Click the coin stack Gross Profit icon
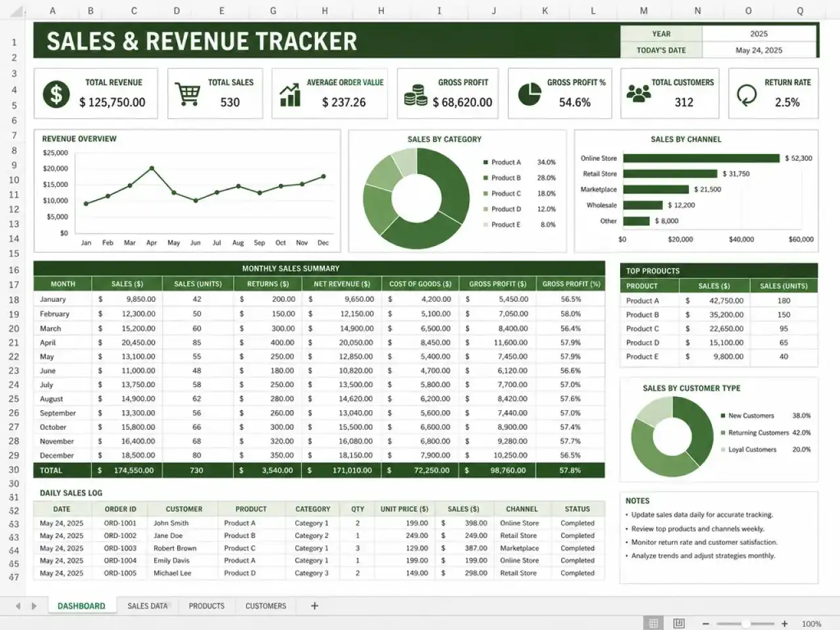The image size is (840, 630). point(415,95)
